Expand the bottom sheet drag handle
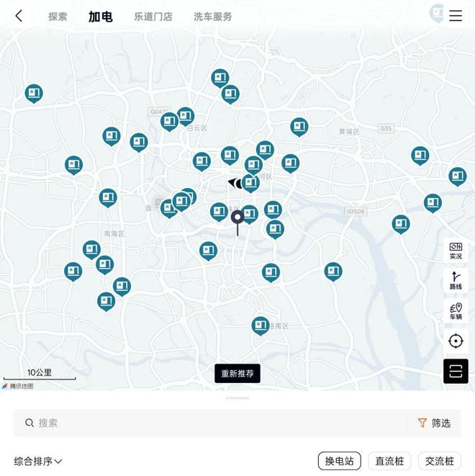Screen dimensions: 475x476 237,398
